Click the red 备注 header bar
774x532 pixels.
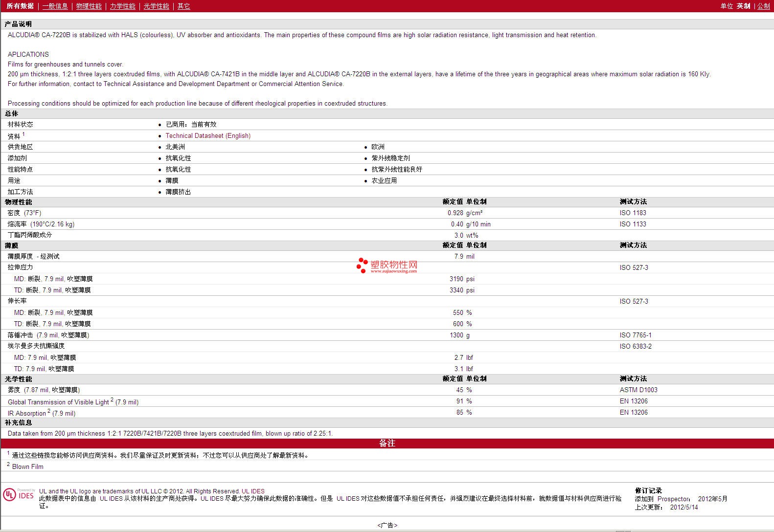pos(387,443)
